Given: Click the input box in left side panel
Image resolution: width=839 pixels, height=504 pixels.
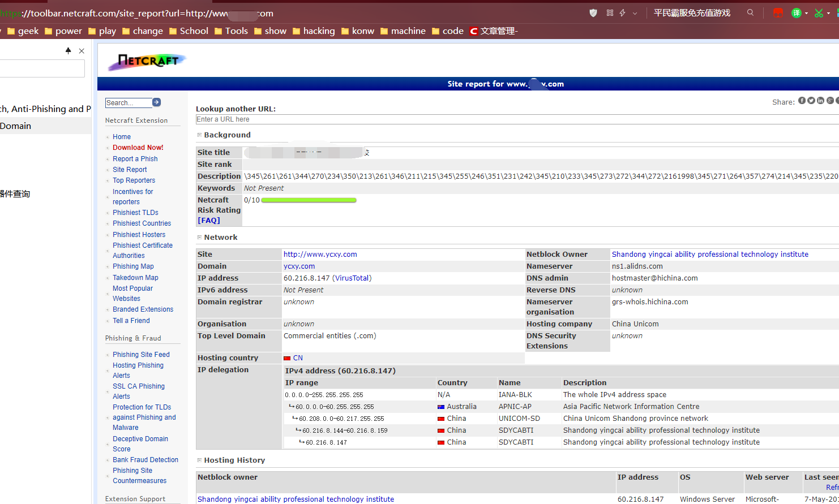Looking at the screenshot, I should (42, 68).
